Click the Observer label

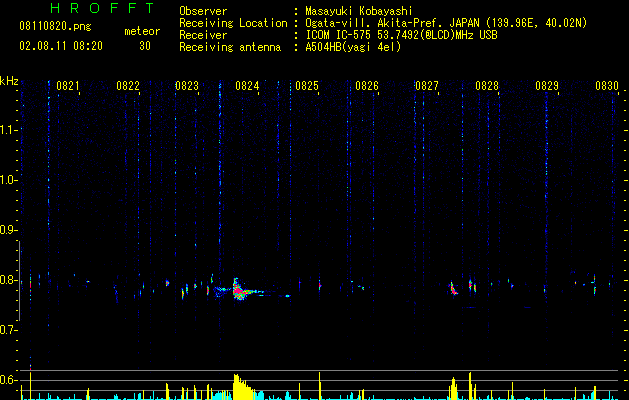point(203,11)
